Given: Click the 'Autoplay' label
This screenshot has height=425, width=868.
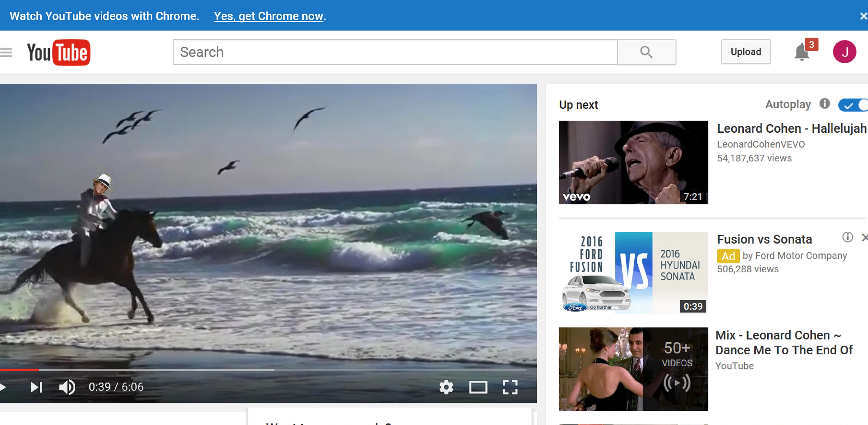Looking at the screenshot, I should point(788,104).
